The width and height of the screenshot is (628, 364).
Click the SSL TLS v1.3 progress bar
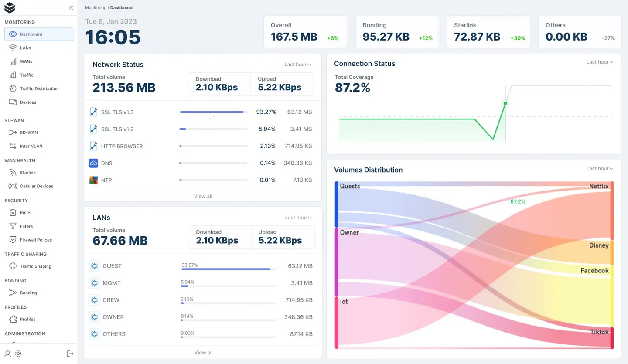pyautogui.click(x=214, y=112)
